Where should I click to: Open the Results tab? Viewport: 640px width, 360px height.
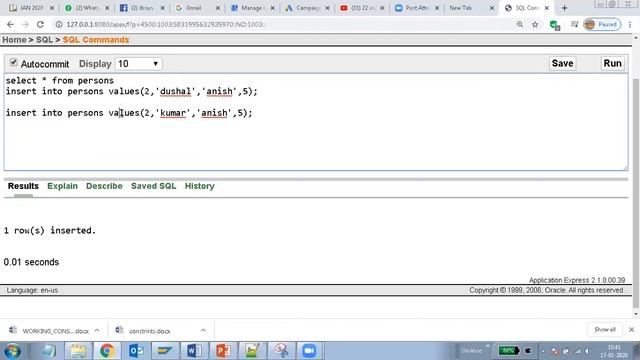pyautogui.click(x=23, y=186)
